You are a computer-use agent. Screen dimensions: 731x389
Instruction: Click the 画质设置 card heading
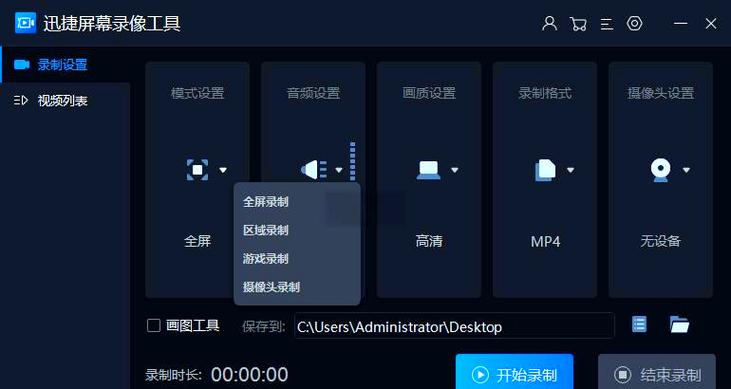click(429, 93)
